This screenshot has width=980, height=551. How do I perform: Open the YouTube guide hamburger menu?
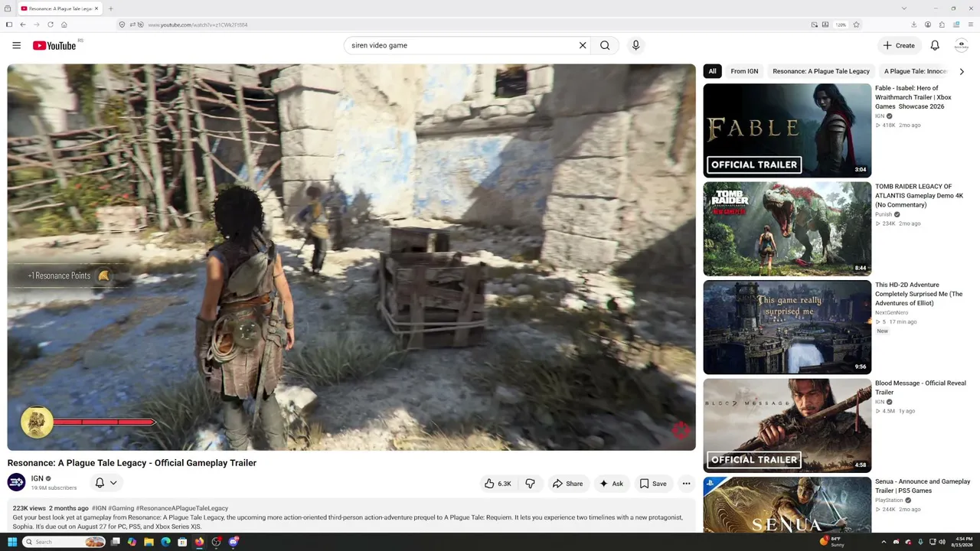pos(16,45)
